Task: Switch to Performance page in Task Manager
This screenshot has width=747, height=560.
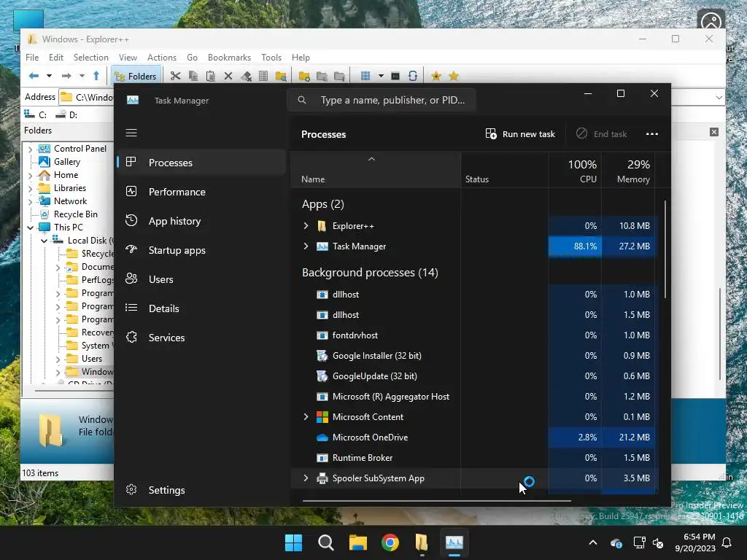Action: tap(201, 192)
